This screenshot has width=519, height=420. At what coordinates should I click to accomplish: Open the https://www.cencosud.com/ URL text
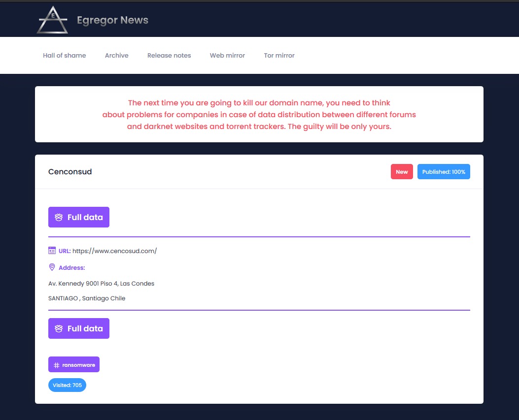pyautogui.click(x=114, y=251)
